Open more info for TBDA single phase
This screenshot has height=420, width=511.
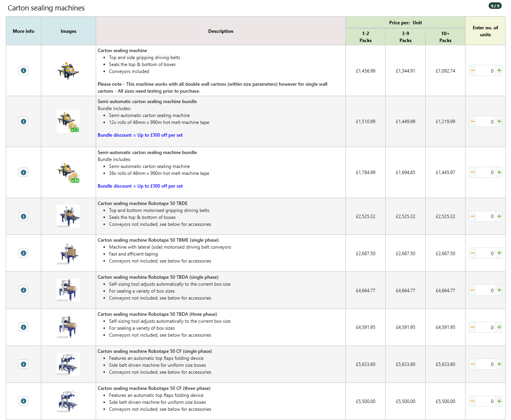click(x=24, y=290)
